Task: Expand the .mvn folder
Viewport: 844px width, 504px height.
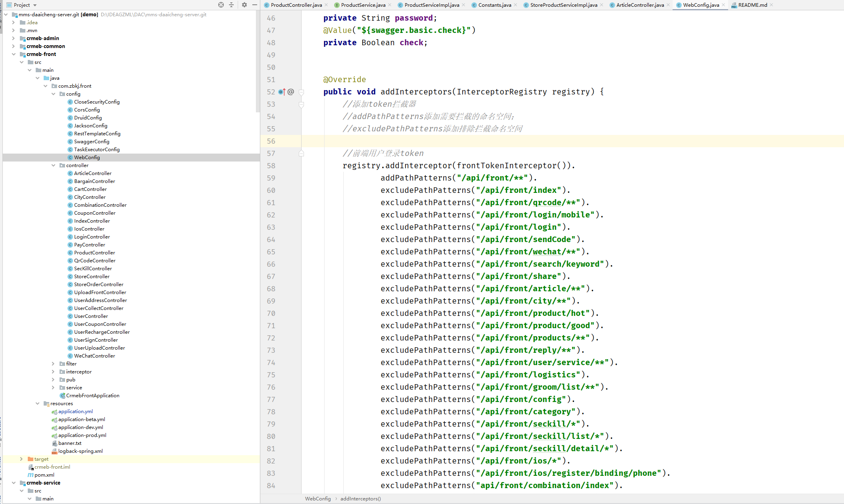Action: click(13, 31)
